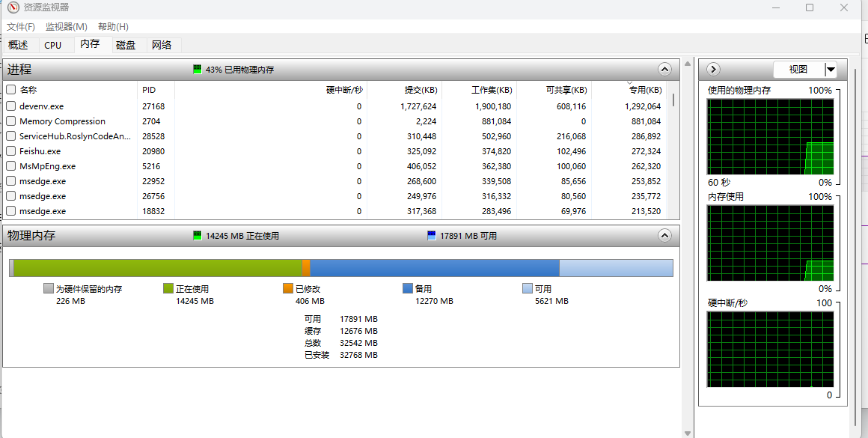Click the 视图 button
Image resolution: width=868 pixels, height=438 pixels.
(798, 70)
